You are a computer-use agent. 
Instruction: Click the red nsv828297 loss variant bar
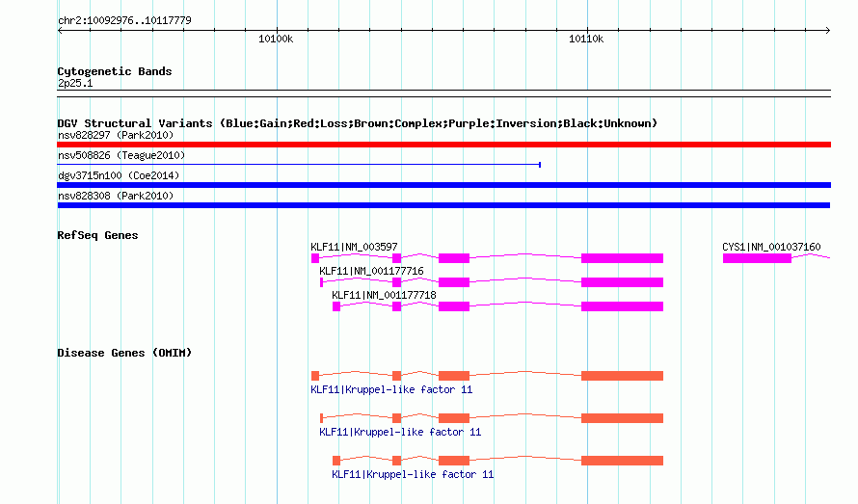click(x=443, y=145)
